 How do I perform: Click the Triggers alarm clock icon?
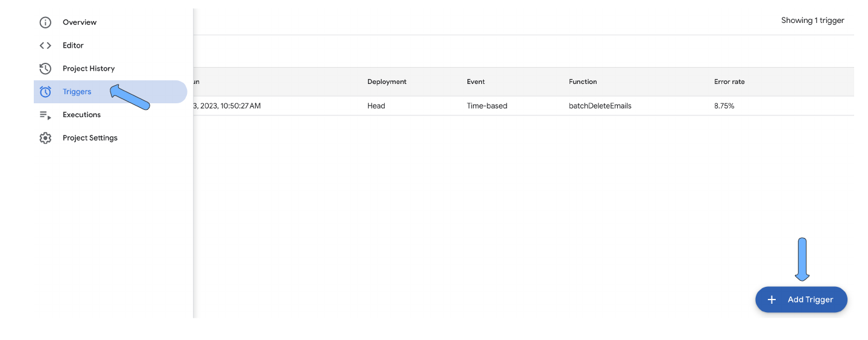coord(45,92)
